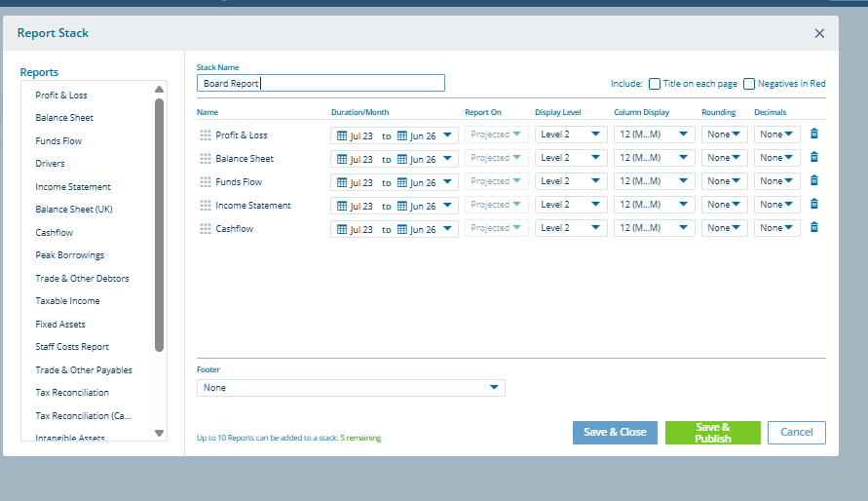Add Balance Sheet (UK) from reports list
Viewport: 868px width, 501px height.
pos(74,210)
